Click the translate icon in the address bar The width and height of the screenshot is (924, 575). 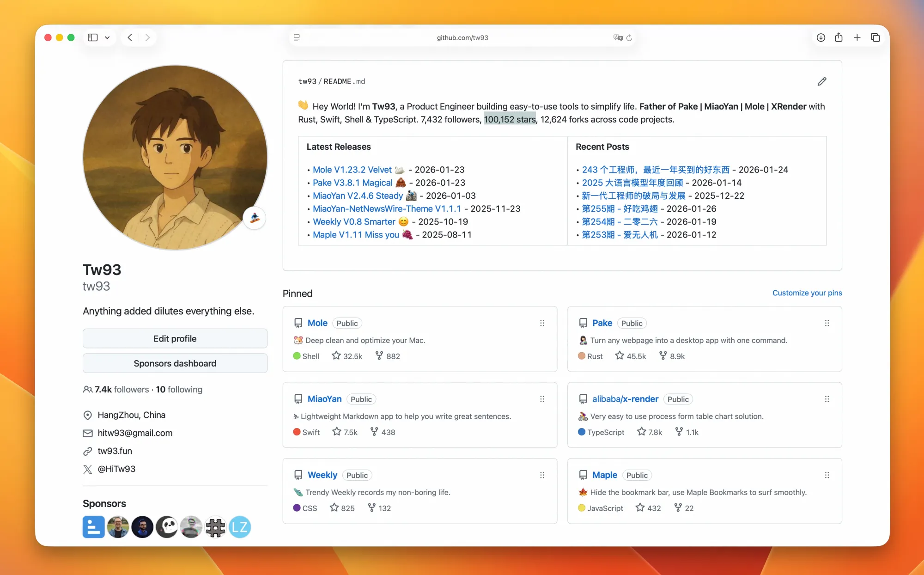[x=618, y=37]
